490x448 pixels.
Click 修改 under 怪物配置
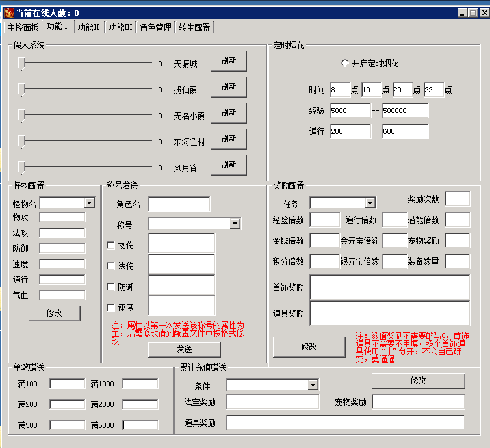pos(55,313)
